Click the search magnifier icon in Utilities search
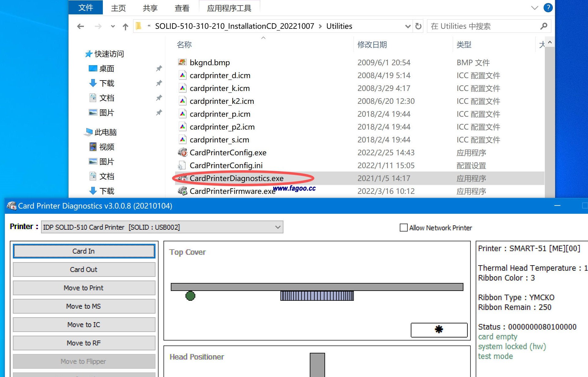This screenshot has height=377, width=588. click(544, 26)
